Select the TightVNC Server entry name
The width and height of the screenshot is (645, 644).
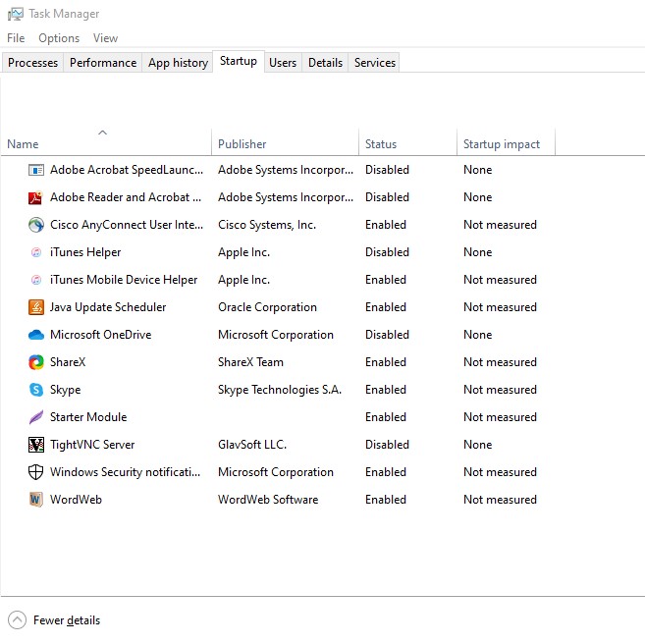click(92, 445)
